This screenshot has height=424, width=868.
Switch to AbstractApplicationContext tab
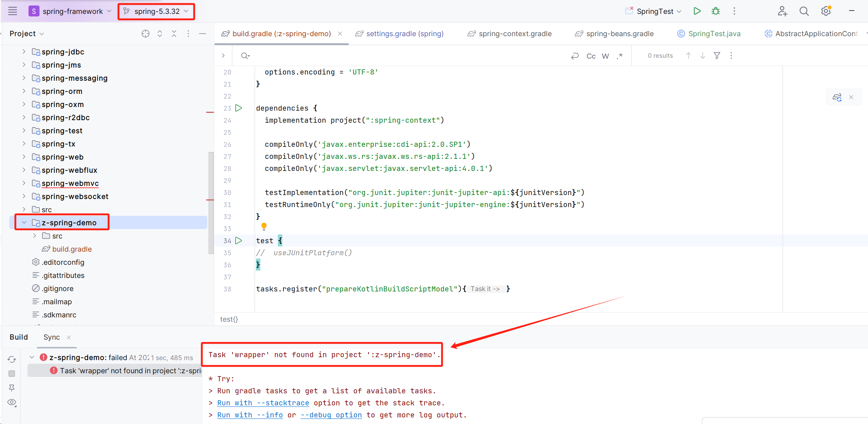click(x=812, y=34)
